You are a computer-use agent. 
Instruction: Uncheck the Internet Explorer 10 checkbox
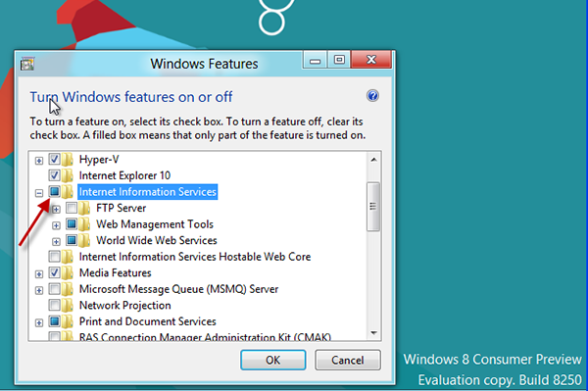click(54, 175)
